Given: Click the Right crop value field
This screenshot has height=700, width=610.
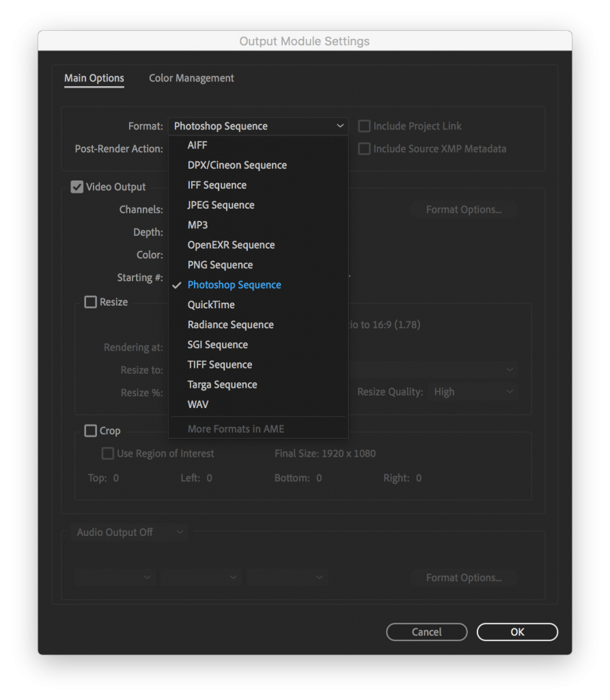Looking at the screenshot, I should click(x=419, y=478).
